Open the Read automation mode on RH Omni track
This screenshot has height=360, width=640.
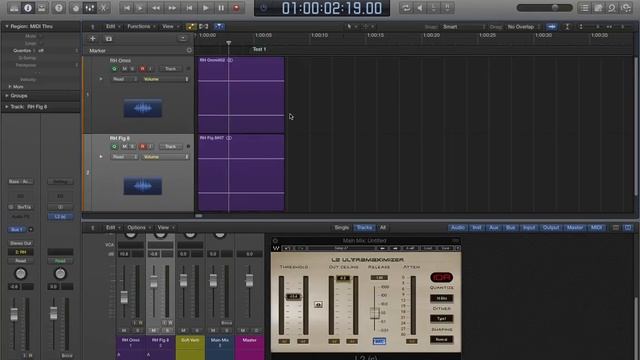(x=124, y=79)
